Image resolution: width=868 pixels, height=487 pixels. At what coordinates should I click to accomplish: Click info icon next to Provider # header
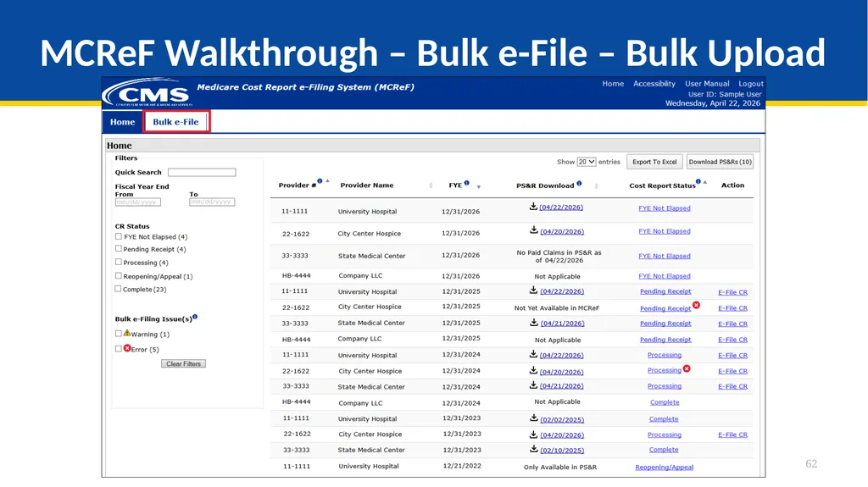tap(320, 181)
